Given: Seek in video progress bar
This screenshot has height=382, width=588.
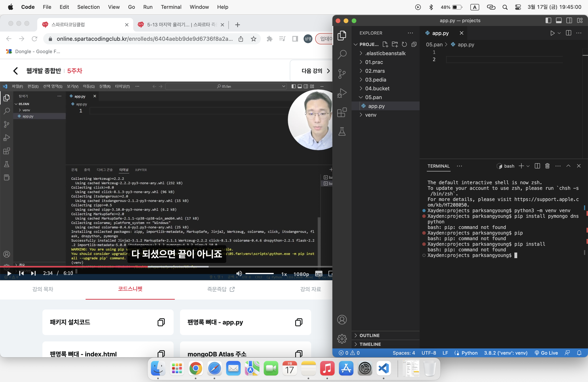Looking at the screenshot, I should click(166, 267).
